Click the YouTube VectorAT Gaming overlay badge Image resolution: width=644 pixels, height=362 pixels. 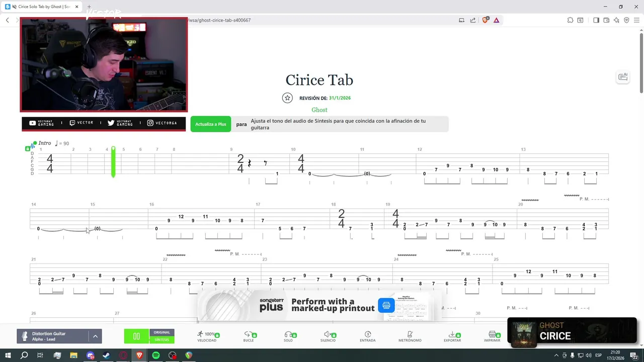(42, 123)
